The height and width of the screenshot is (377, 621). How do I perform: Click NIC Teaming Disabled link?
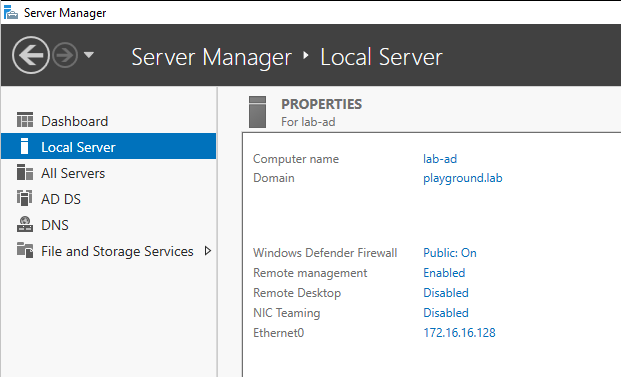pos(446,313)
